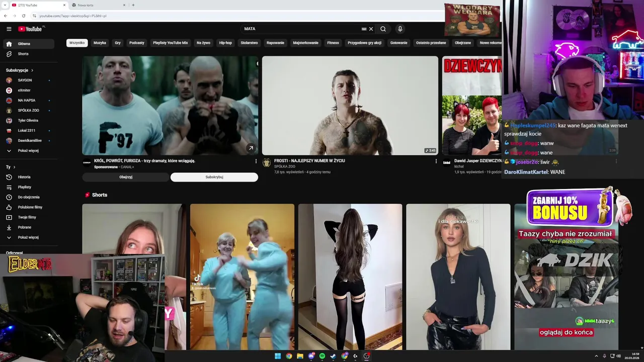Open FROSTI - NAJLEPSZY NUMER W ŻYCIU title
Viewport: 644px width, 362px height.
click(x=309, y=161)
